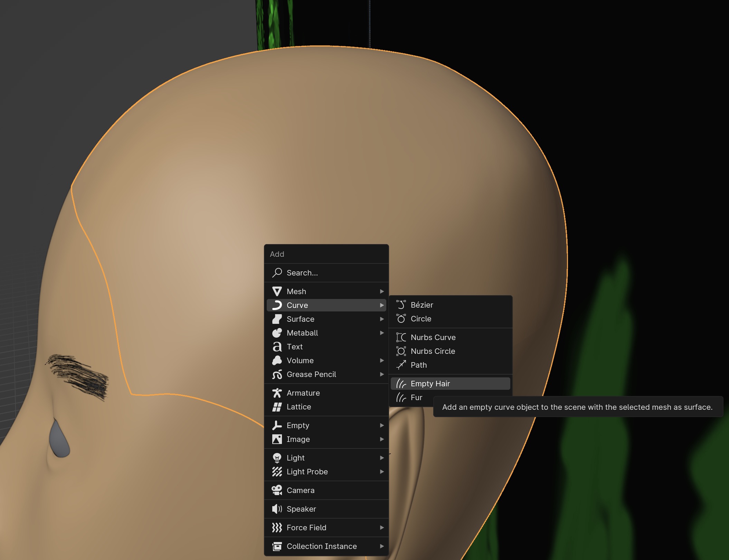This screenshot has width=729, height=560.
Task: Click the Grease Pencil icon
Action: point(277,374)
